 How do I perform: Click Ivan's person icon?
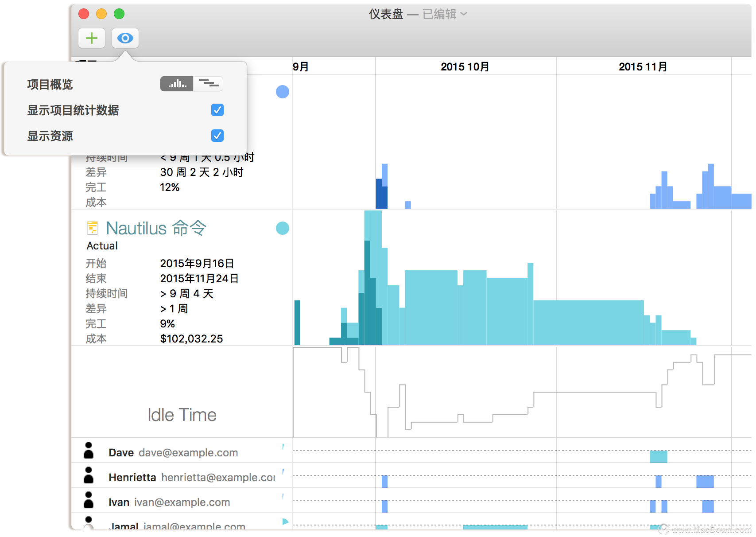tap(89, 500)
